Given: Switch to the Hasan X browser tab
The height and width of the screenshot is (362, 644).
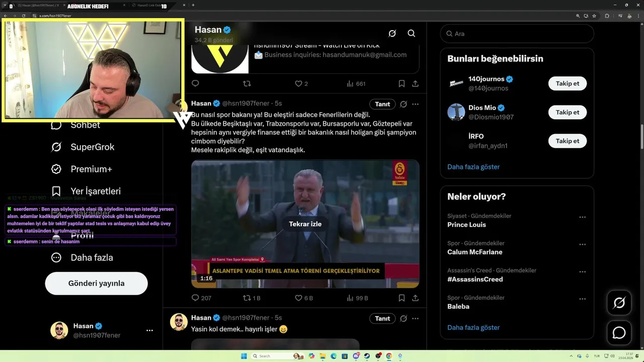Looking at the screenshot, I should tap(38, 5).
